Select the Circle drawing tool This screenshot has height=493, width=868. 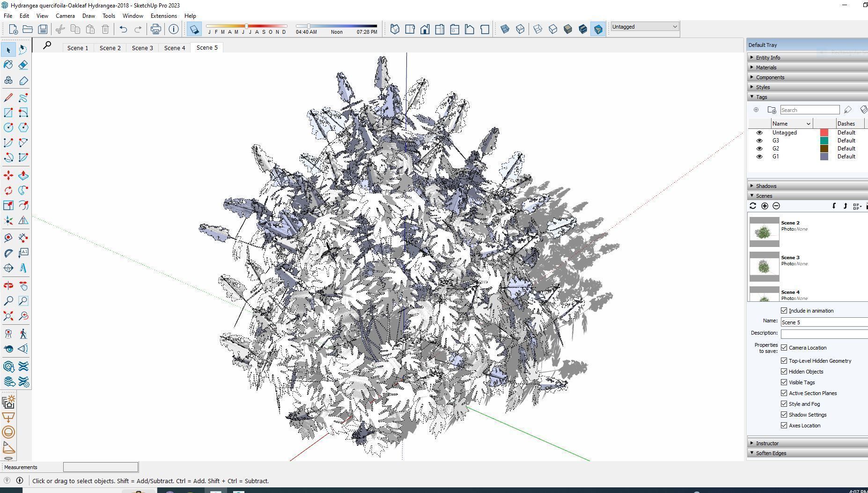tap(8, 127)
